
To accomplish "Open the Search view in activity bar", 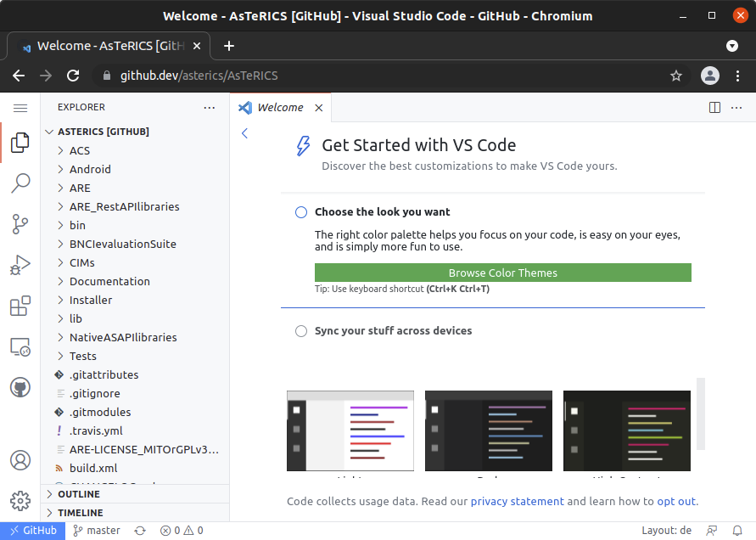I will click(20, 183).
